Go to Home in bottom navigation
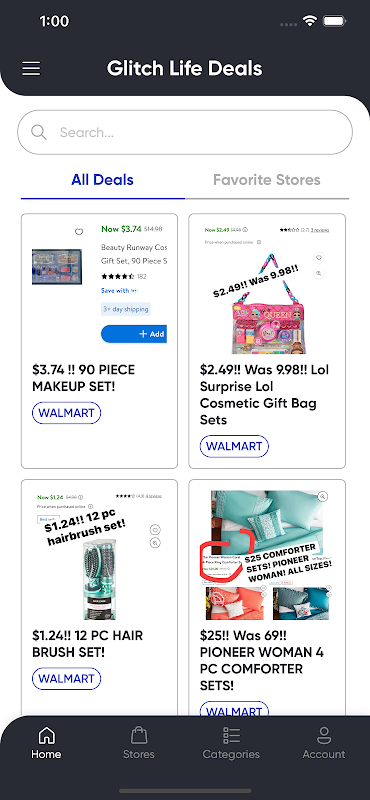This screenshot has height=800, width=370. pos(46,743)
